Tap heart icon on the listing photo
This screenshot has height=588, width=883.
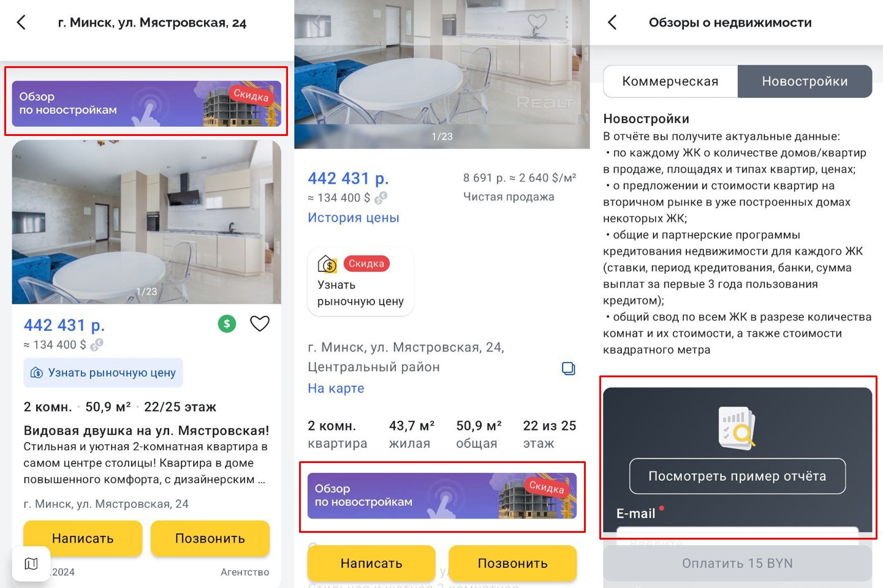537,22
